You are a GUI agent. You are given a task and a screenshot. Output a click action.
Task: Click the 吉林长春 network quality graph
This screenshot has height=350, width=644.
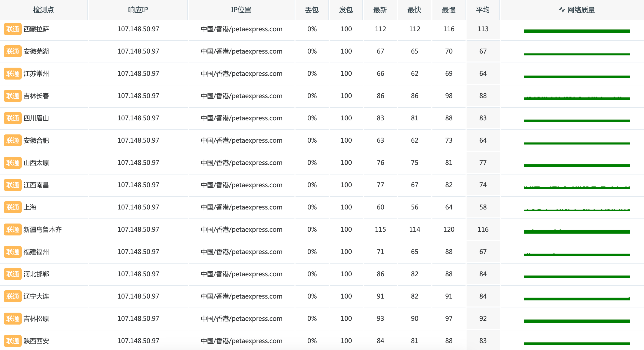[x=576, y=98]
